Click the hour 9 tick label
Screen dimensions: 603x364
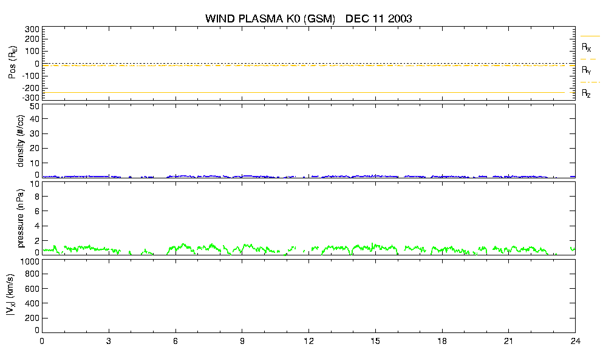(242, 341)
